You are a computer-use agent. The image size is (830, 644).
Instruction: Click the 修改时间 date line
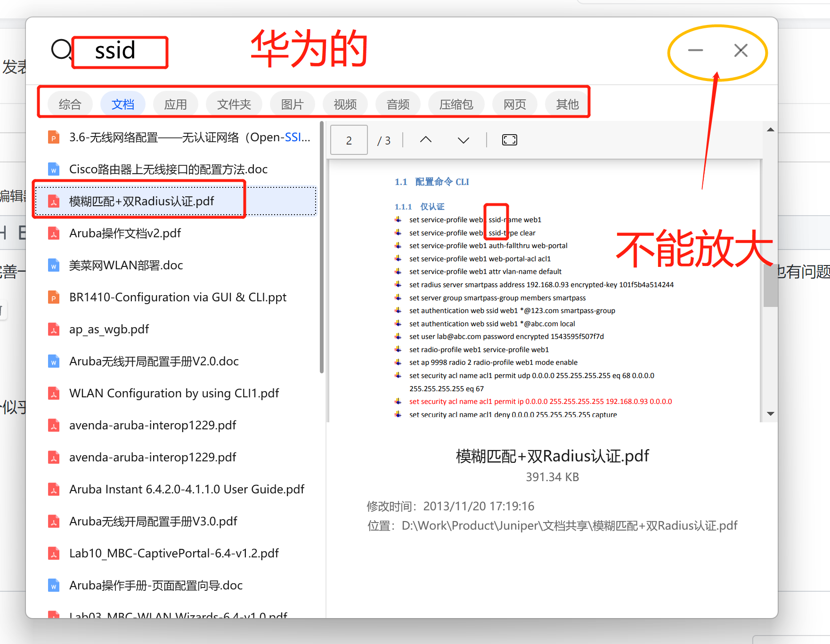coord(451,506)
